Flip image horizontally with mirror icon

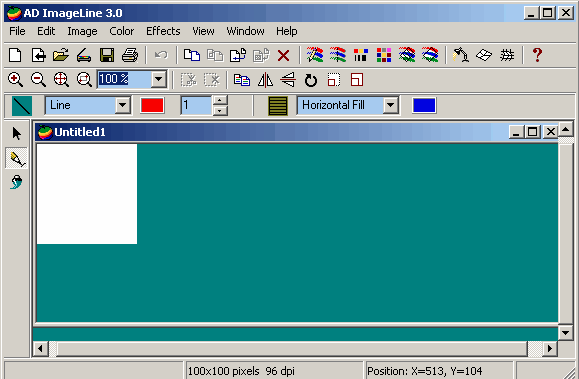pos(265,80)
